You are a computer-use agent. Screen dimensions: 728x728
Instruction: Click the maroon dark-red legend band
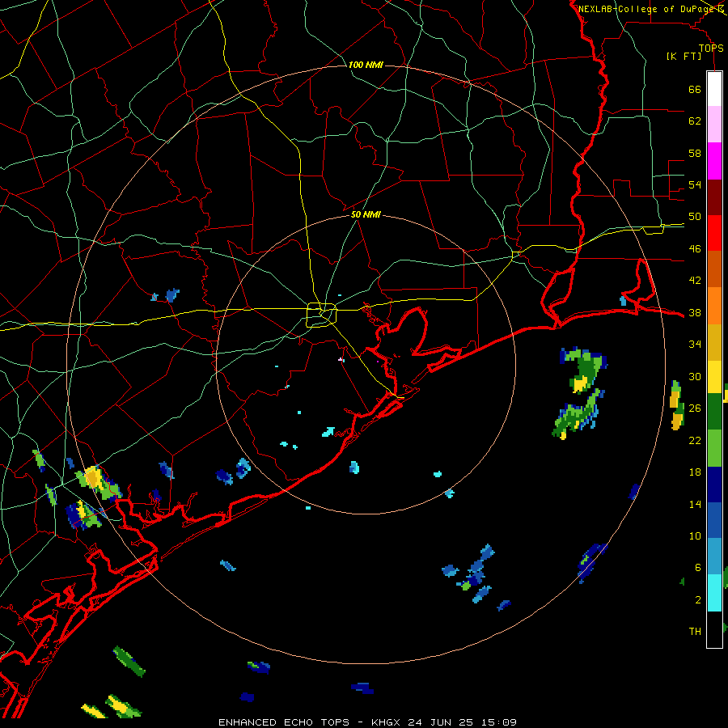click(714, 197)
